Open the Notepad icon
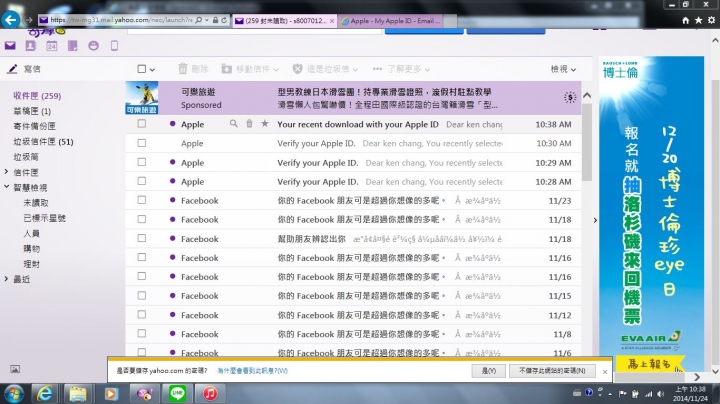This screenshot has height=404, width=720. 73,45
